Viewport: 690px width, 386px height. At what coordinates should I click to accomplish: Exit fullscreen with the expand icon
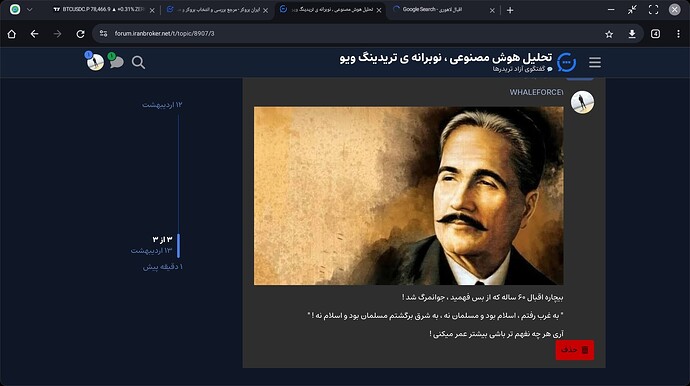tap(653, 10)
